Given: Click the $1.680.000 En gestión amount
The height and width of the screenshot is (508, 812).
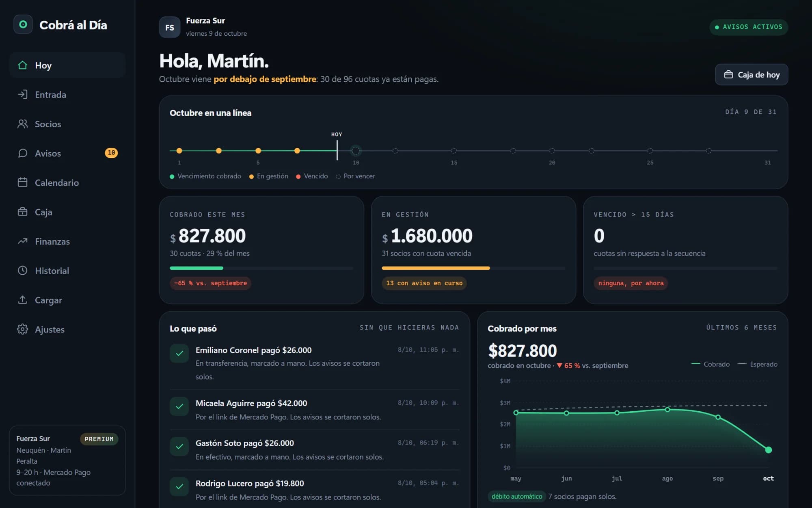Looking at the screenshot, I should tap(427, 236).
